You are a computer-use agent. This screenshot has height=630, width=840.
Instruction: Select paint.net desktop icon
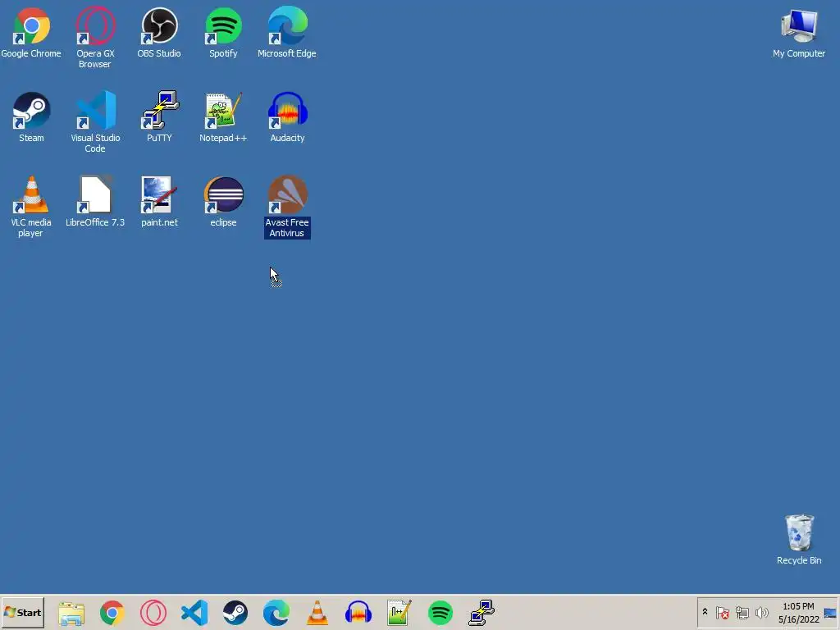pyautogui.click(x=159, y=202)
